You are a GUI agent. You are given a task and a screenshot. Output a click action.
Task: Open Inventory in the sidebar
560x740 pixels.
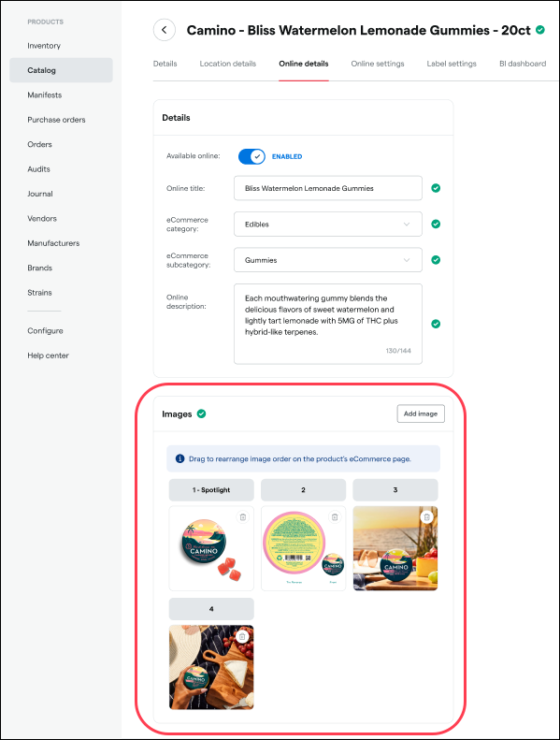[x=44, y=46]
